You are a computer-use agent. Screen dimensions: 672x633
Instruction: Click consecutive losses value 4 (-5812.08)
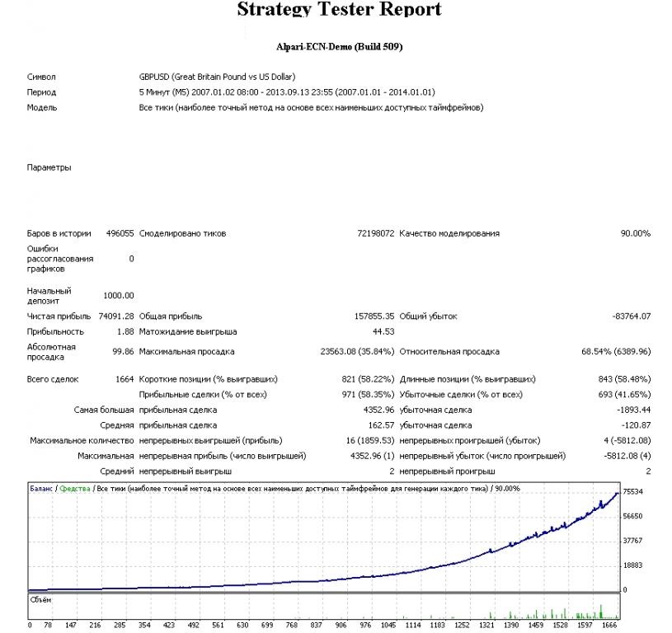tap(627, 441)
